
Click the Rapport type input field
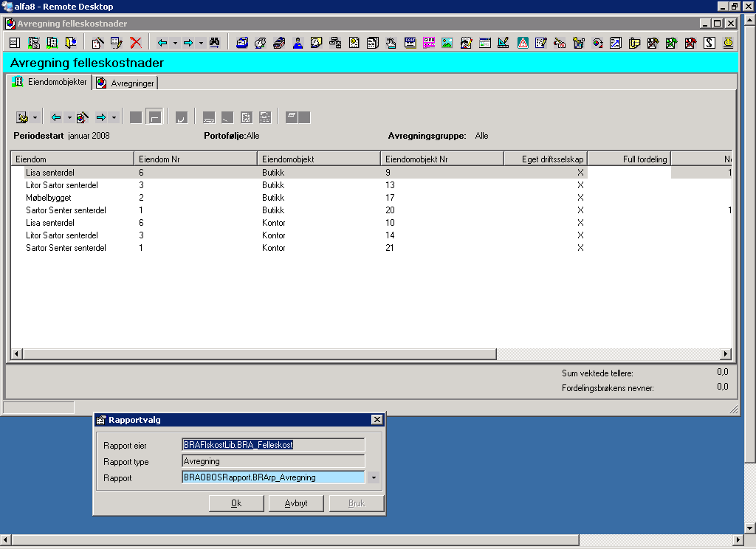273,461
